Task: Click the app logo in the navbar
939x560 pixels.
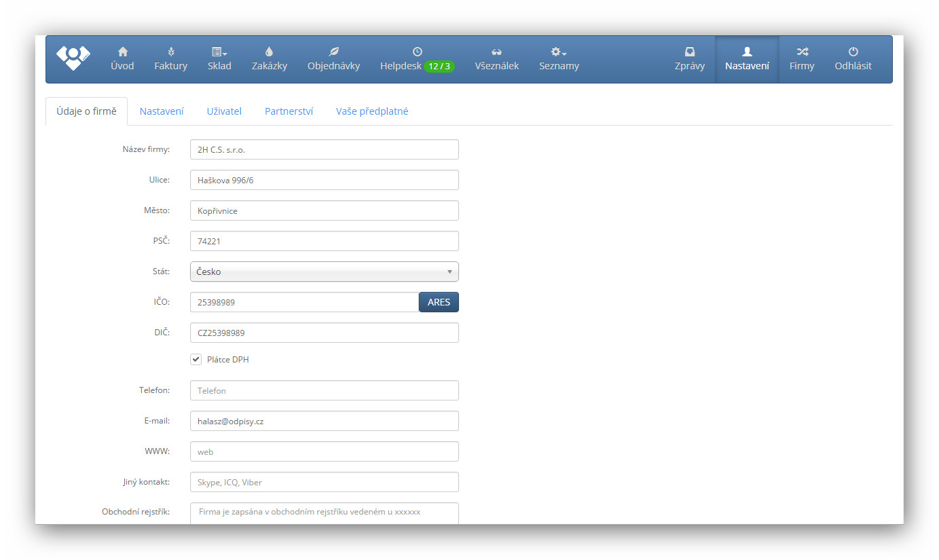Action: tap(73, 58)
